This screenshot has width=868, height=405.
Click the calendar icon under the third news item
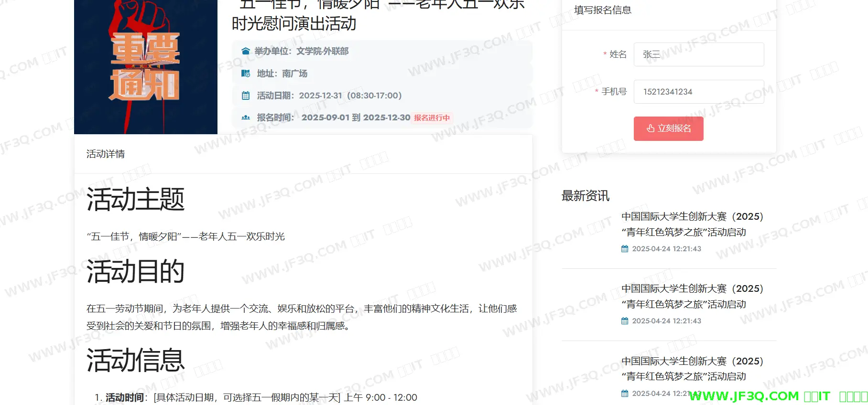(x=625, y=394)
